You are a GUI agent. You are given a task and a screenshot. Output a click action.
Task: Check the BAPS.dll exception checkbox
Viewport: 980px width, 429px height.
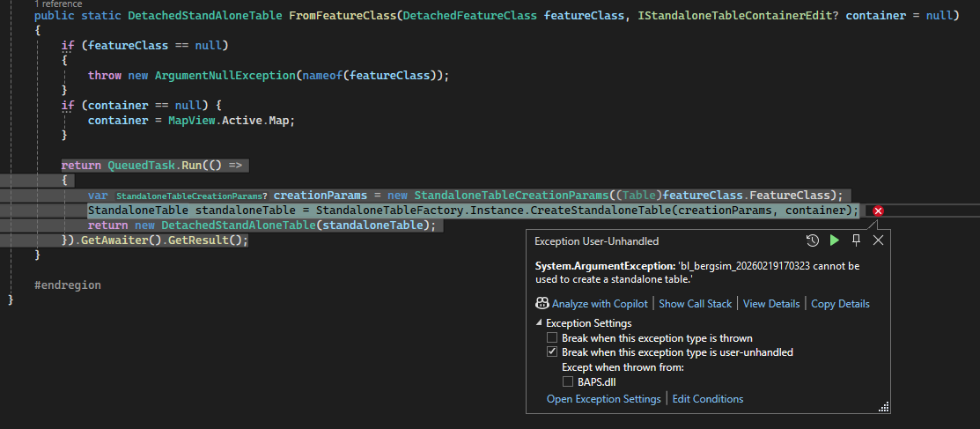(568, 381)
